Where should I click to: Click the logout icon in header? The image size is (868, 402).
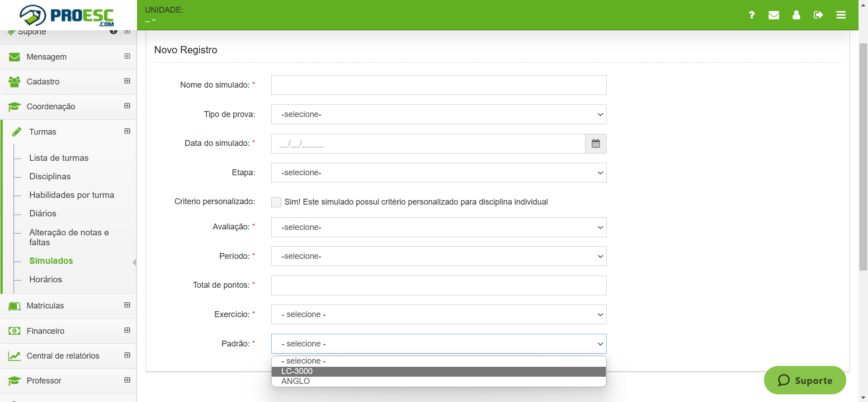[x=818, y=15]
